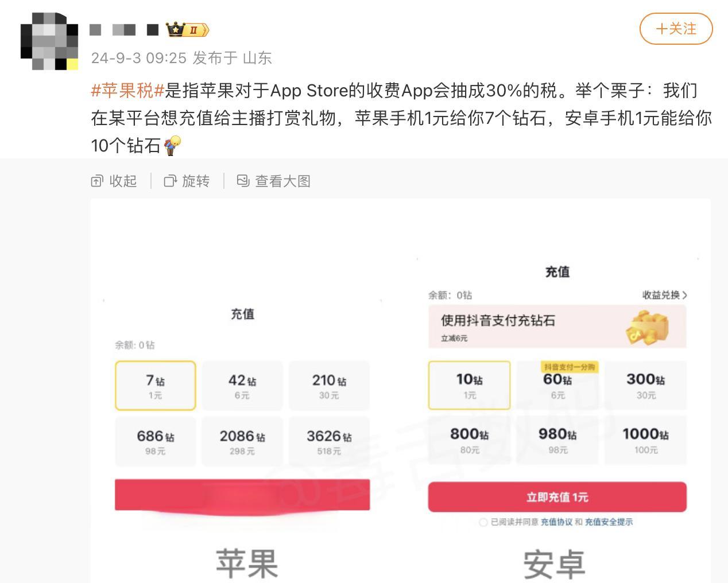Select the 10钻 1元 option

pyautogui.click(x=469, y=385)
